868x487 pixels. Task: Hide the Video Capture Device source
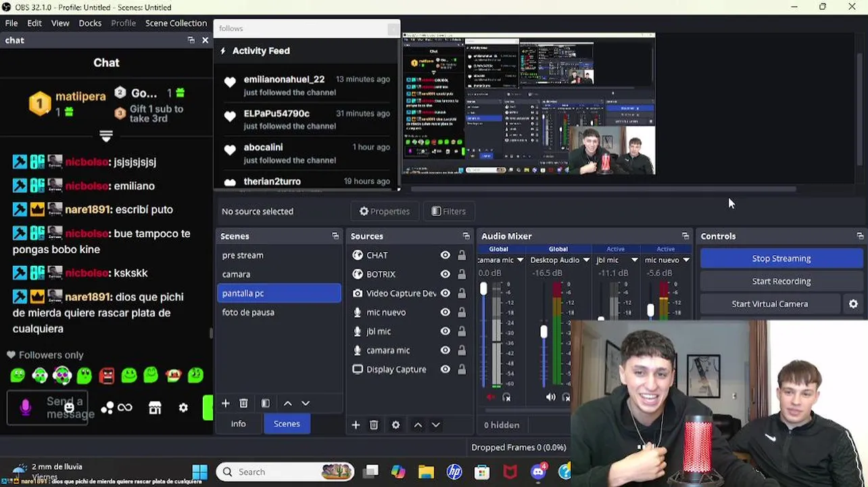(x=445, y=293)
